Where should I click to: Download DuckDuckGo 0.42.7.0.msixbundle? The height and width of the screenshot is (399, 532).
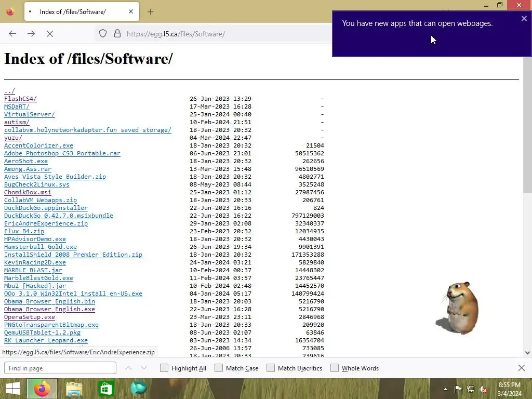pos(59,216)
